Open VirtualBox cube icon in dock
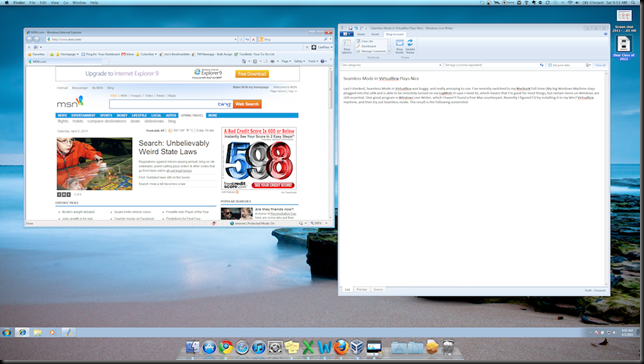 357,348
